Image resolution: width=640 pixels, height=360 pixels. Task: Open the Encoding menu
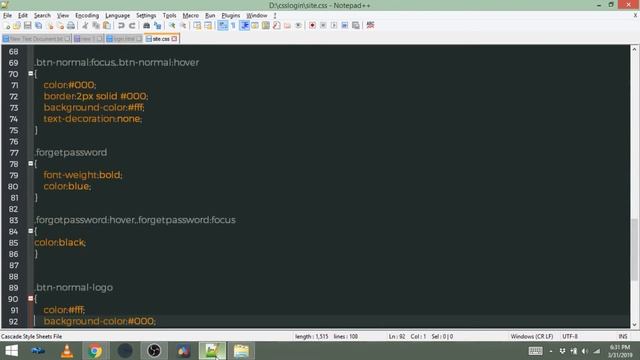(x=87, y=16)
